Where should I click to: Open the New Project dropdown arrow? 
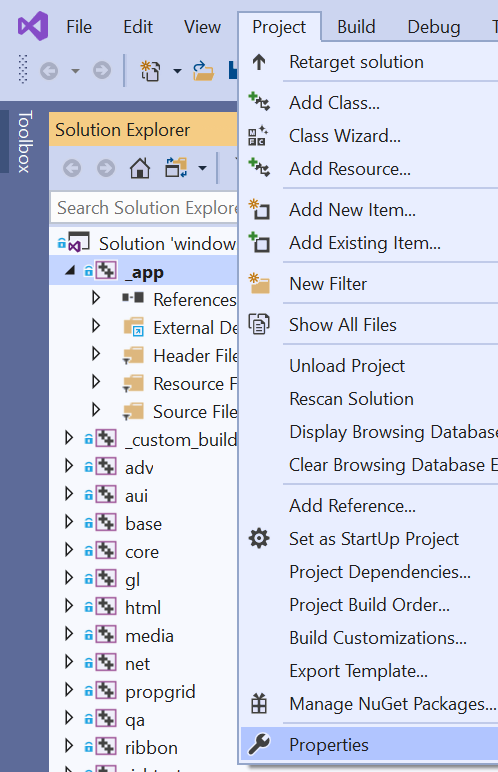(177, 71)
